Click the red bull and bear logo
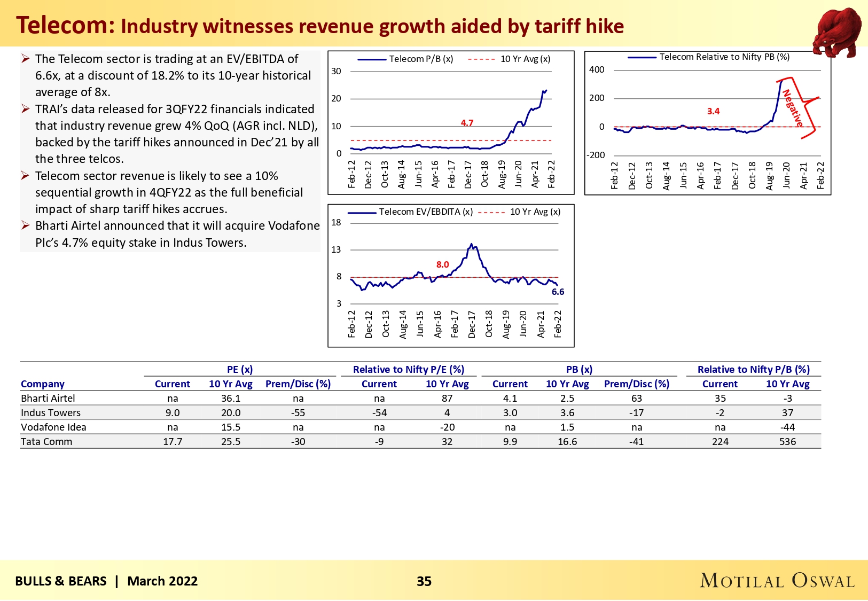868x601 pixels. [x=836, y=32]
